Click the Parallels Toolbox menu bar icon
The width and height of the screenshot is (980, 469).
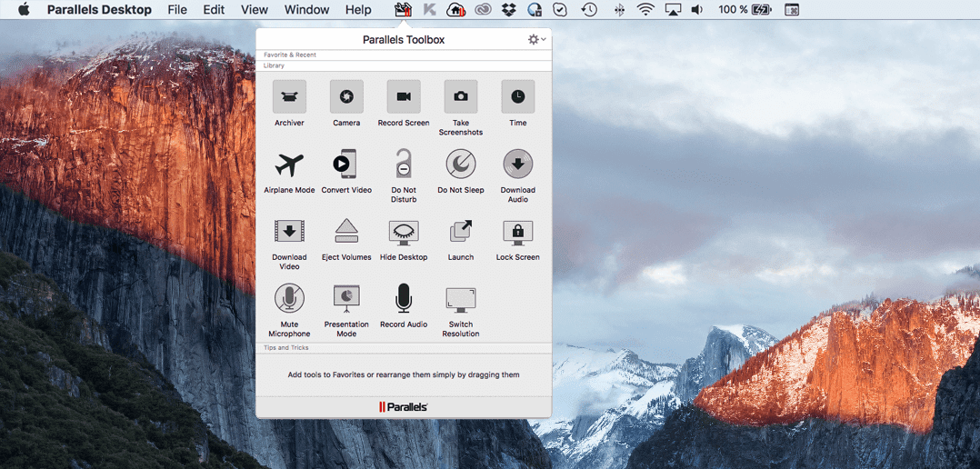tap(403, 9)
